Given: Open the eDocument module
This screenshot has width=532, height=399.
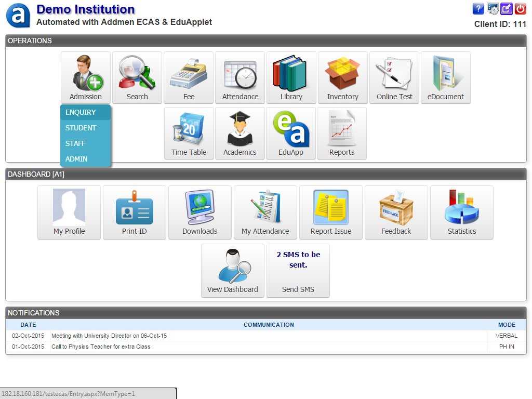Looking at the screenshot, I should pyautogui.click(x=445, y=77).
